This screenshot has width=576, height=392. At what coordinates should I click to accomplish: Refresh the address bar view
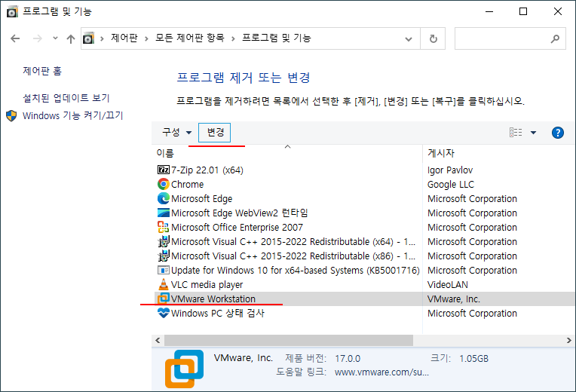(x=433, y=38)
